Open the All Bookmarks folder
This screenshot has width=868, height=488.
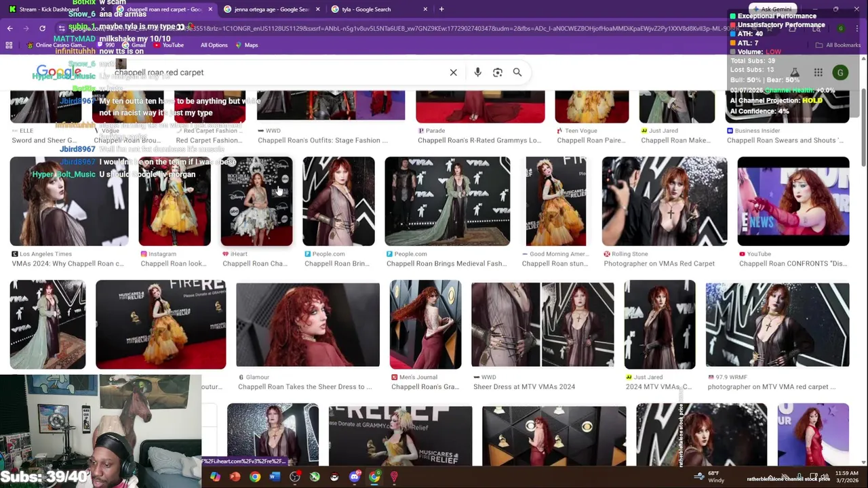coord(838,45)
